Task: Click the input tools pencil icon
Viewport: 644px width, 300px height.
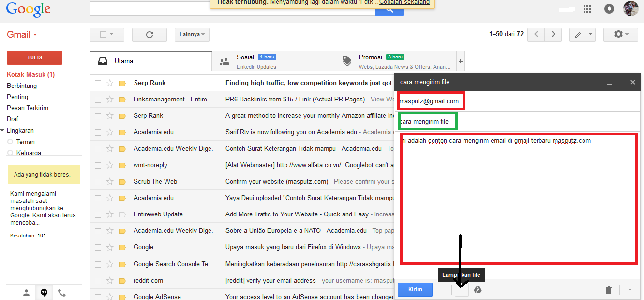Action: click(x=578, y=34)
